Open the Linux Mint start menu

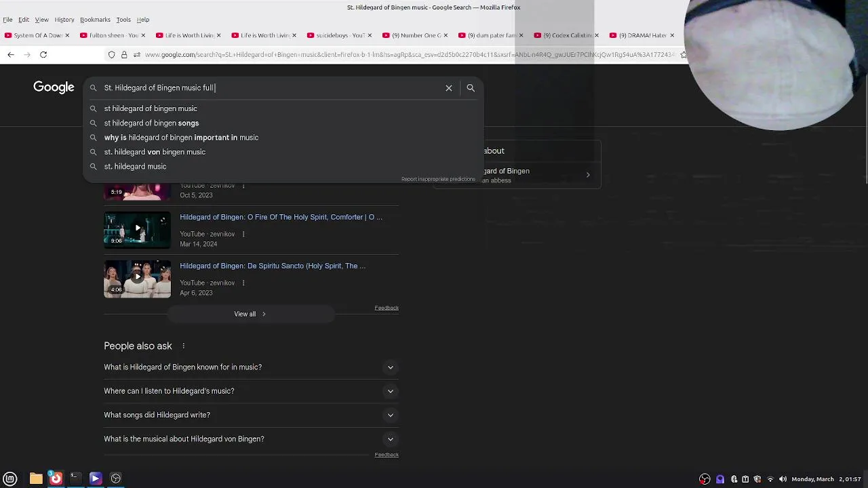[10, 479]
